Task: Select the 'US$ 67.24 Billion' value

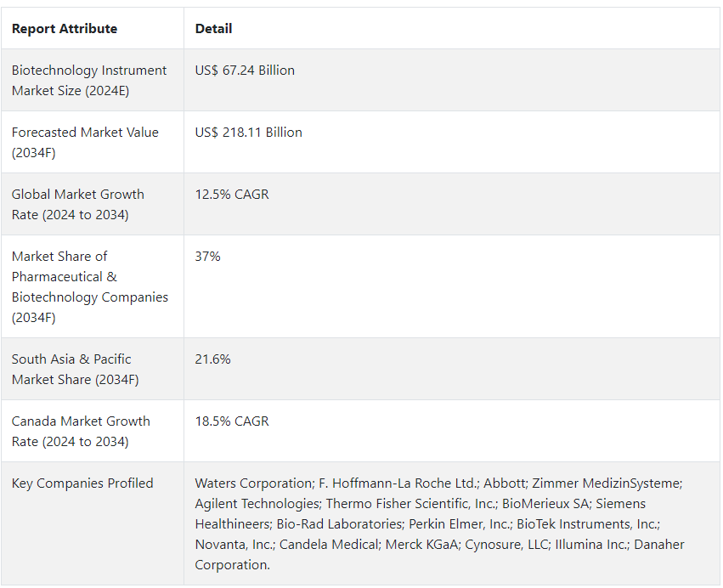Action: pyautogui.click(x=245, y=70)
